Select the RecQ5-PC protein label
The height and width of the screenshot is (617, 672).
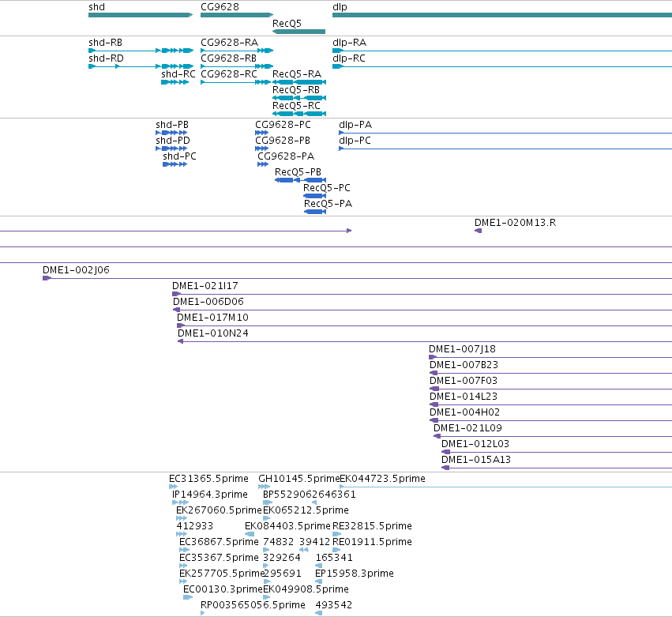click(x=327, y=188)
